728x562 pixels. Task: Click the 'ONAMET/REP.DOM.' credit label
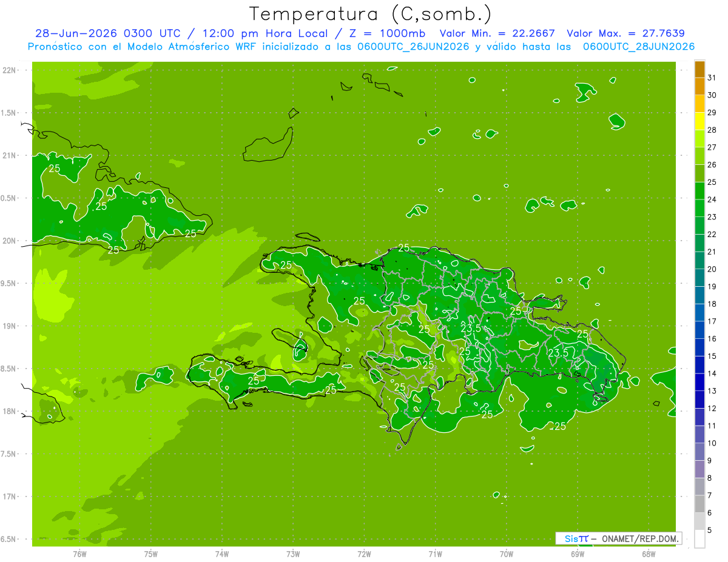tap(641, 538)
